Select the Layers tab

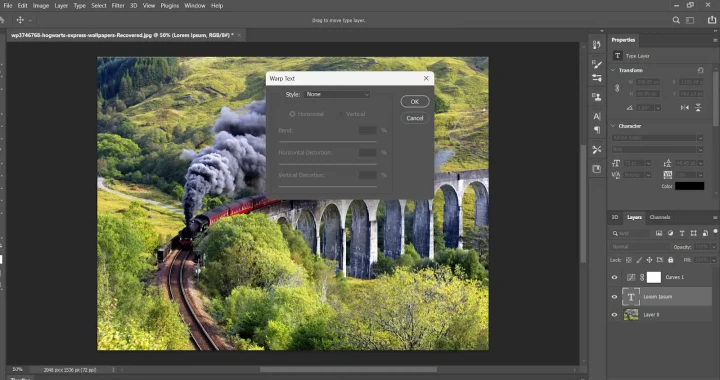[634, 217]
